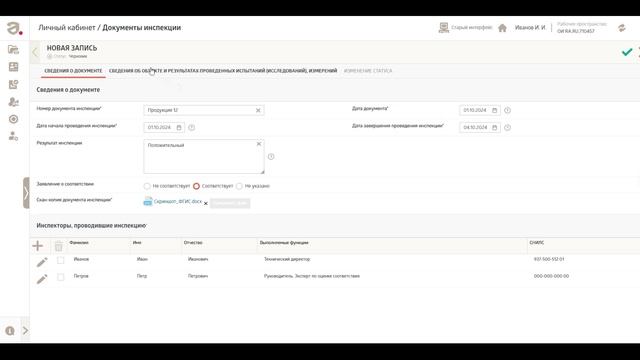Expand the sidebar with bottom chevron

point(25,330)
